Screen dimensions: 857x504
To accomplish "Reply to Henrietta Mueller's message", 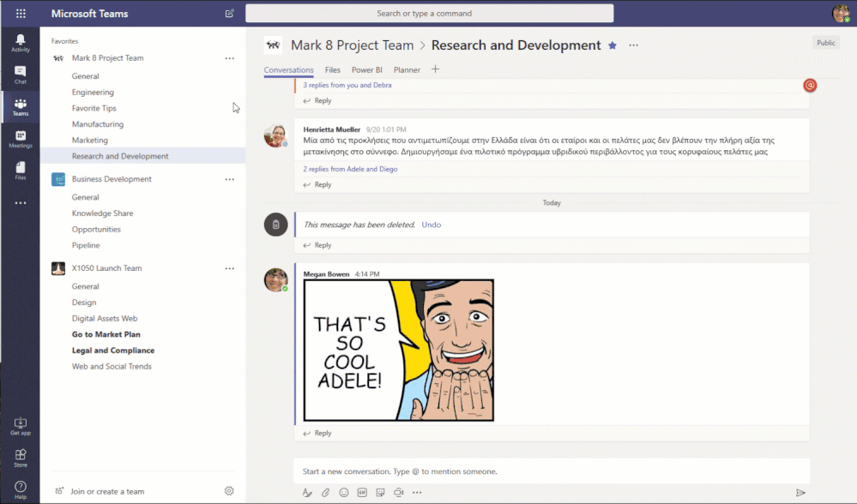I will pyautogui.click(x=317, y=184).
